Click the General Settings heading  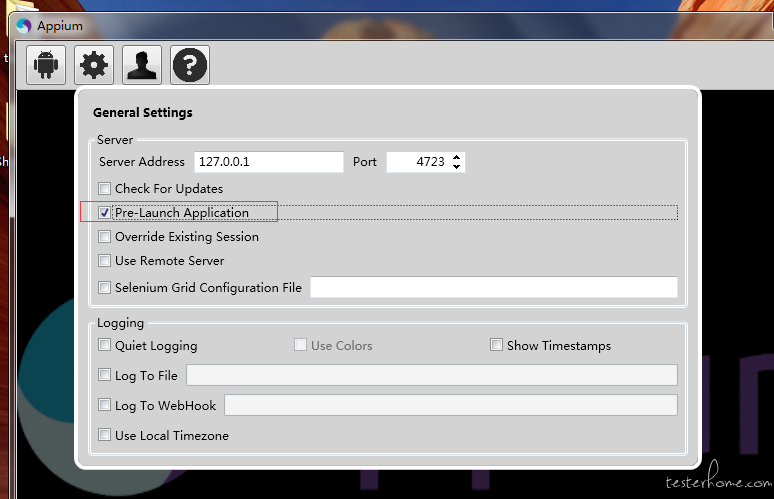click(x=143, y=113)
